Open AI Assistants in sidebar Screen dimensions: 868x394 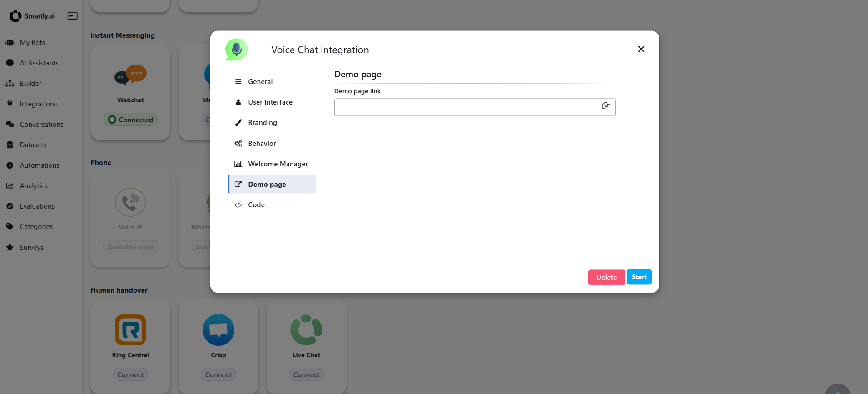(39, 63)
